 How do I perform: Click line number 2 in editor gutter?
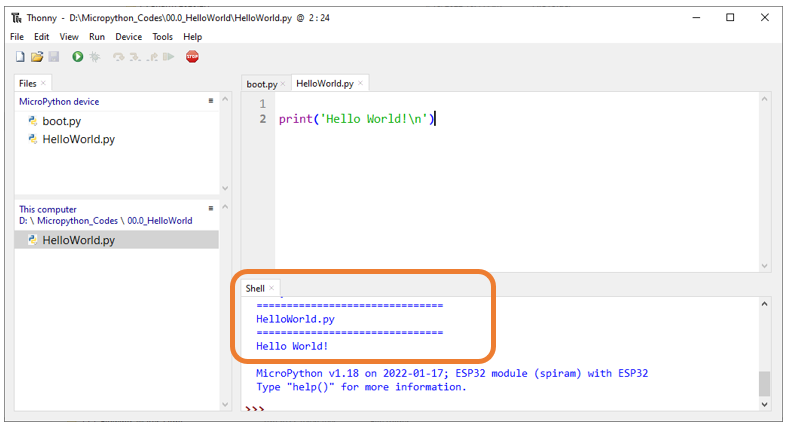click(x=262, y=119)
